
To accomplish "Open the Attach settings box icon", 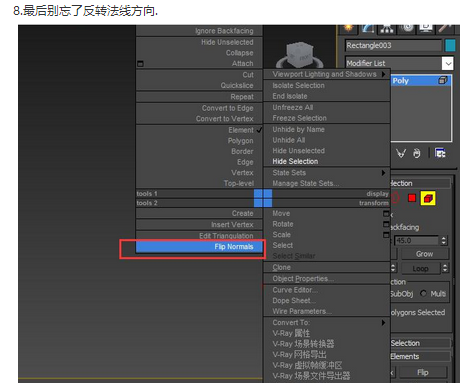I will (x=140, y=64).
